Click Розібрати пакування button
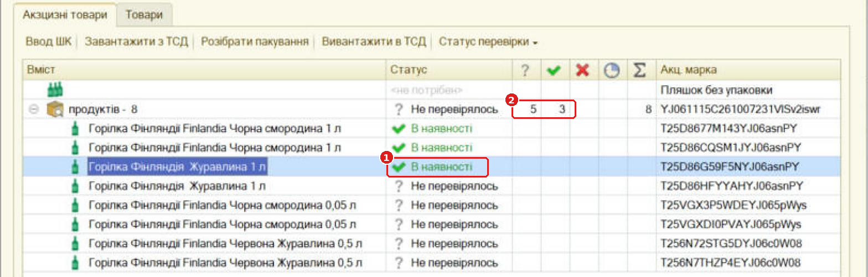 [255, 41]
